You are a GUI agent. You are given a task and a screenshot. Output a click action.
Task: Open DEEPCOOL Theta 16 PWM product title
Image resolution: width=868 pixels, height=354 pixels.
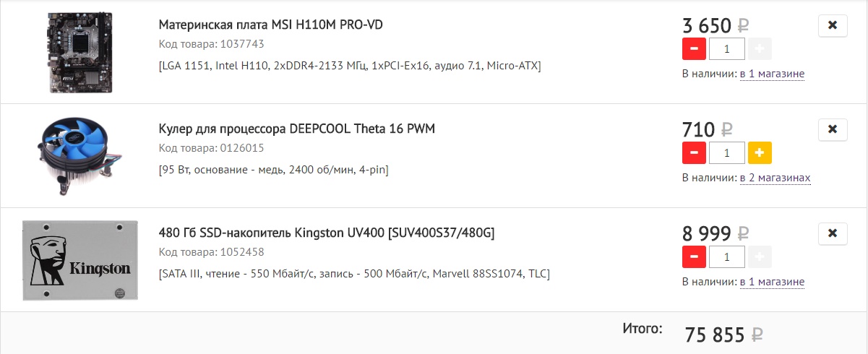tap(296, 129)
